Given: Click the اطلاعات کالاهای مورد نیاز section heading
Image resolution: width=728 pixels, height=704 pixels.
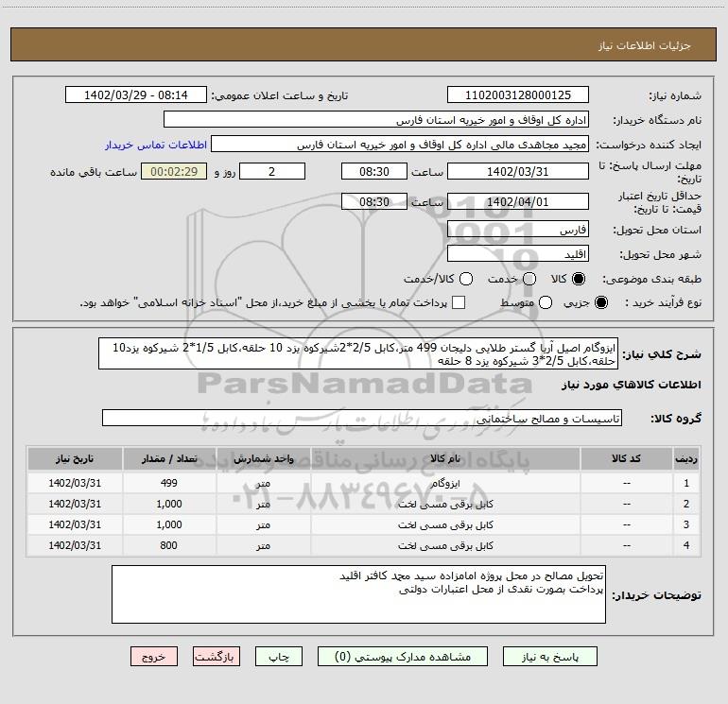Looking at the screenshot, I should [x=632, y=385].
